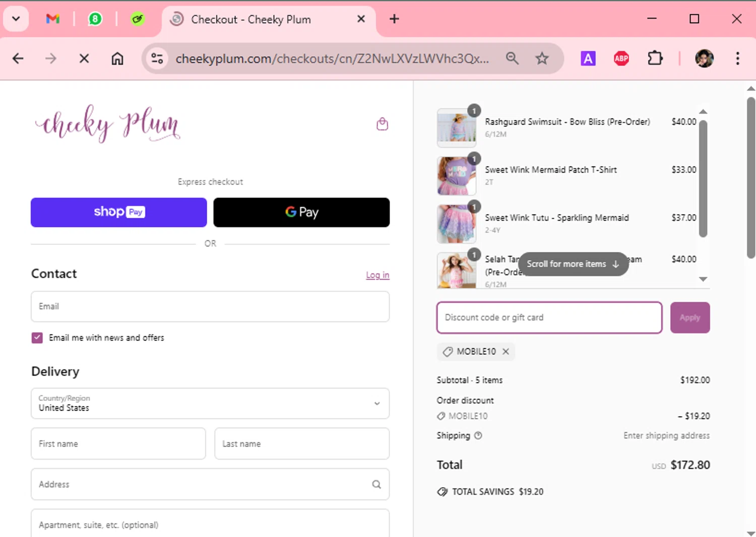Click the order items list scrollbar thumb

tap(703, 179)
